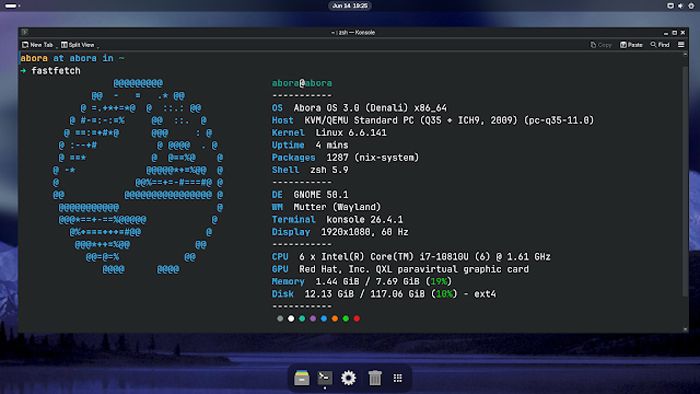Click the 'zsh 5.9' shell value
The width and height of the screenshot is (700, 394).
(329, 170)
